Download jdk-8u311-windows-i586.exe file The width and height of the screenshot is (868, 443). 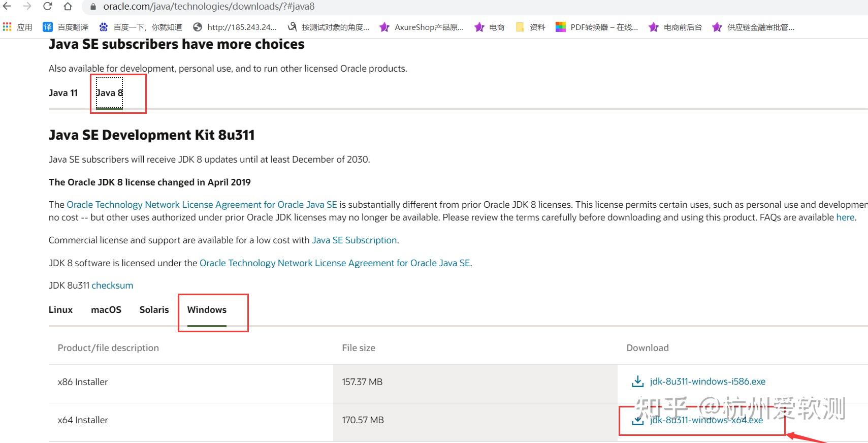708,382
